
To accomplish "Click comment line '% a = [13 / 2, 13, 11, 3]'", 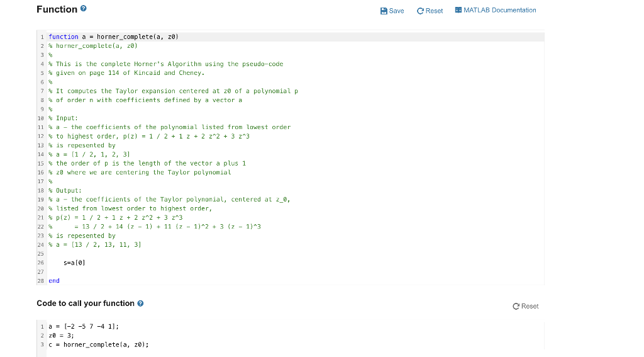I will pyautogui.click(x=95, y=245).
